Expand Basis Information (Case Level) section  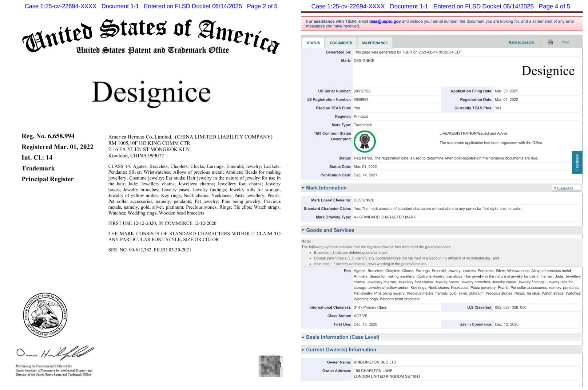[x=342, y=337]
